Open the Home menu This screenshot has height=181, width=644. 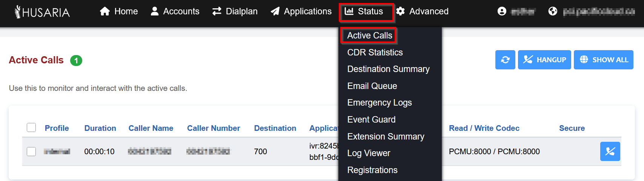119,11
